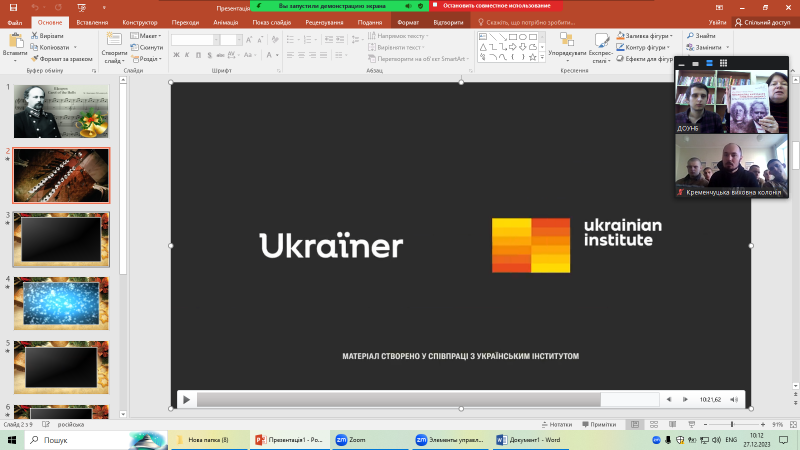Start slideshow from quick access toolbar

click(x=82, y=7)
